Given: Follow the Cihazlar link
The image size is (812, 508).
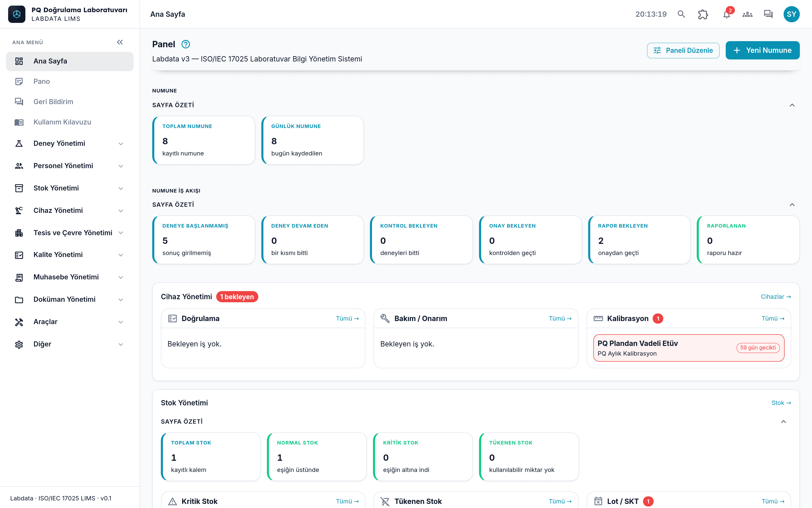Looking at the screenshot, I should pos(776,297).
